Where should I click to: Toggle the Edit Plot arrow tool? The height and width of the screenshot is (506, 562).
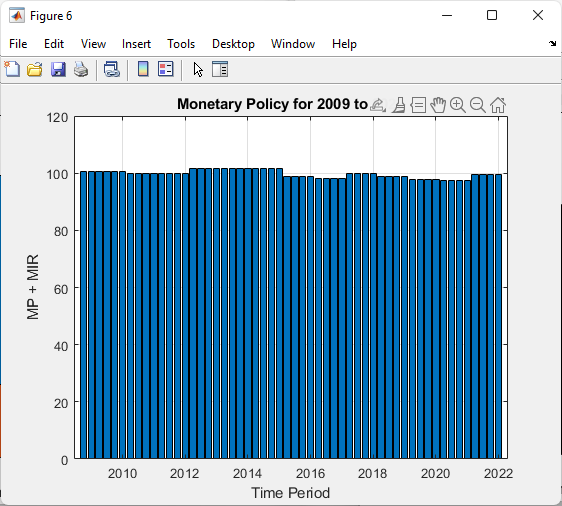click(x=198, y=70)
